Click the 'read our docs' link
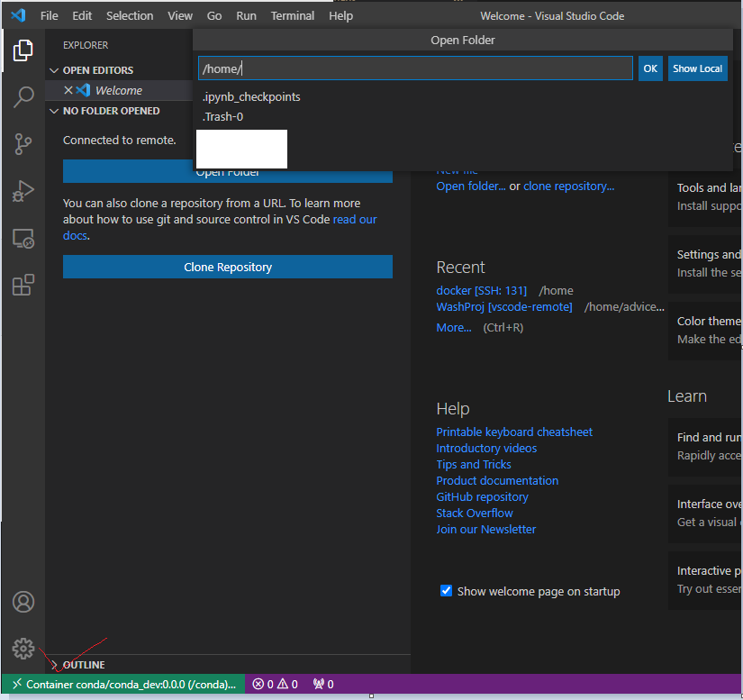 coord(355,220)
